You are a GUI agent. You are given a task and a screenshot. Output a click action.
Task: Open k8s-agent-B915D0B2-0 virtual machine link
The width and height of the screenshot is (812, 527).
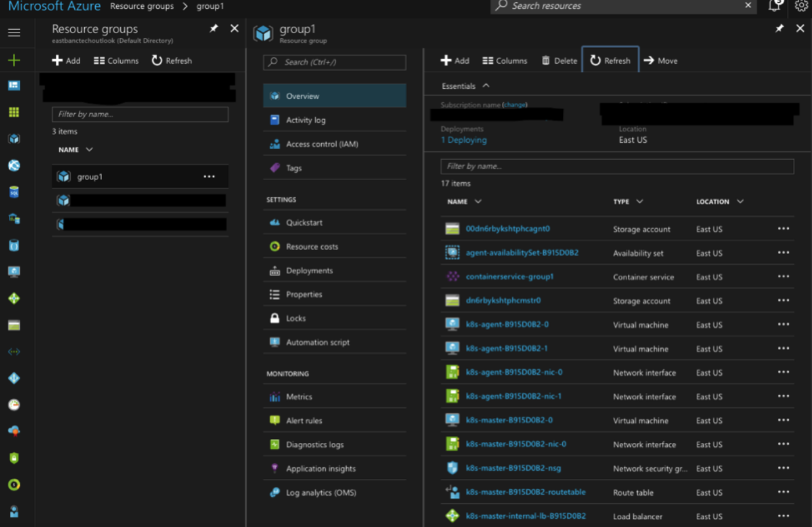[506, 324]
